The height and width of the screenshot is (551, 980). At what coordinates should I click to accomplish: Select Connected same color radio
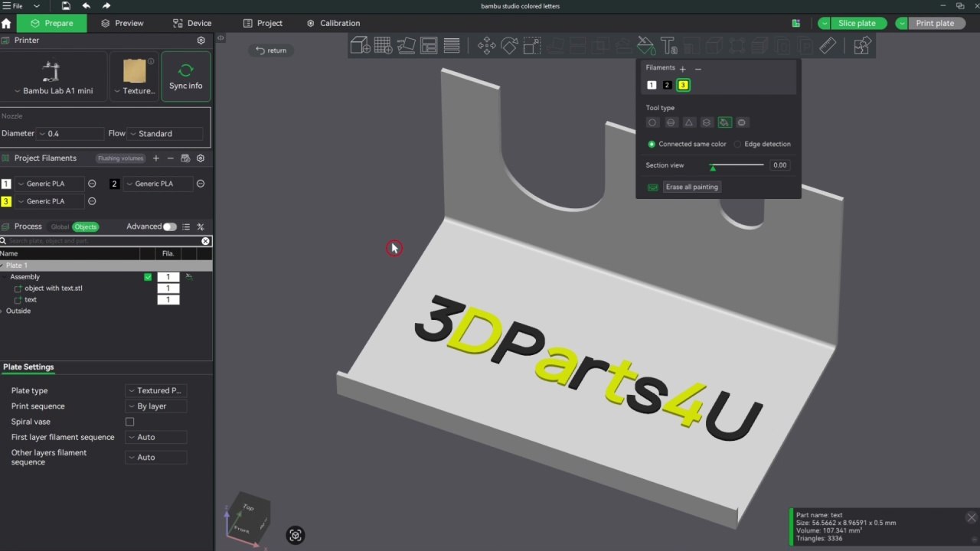652,144
